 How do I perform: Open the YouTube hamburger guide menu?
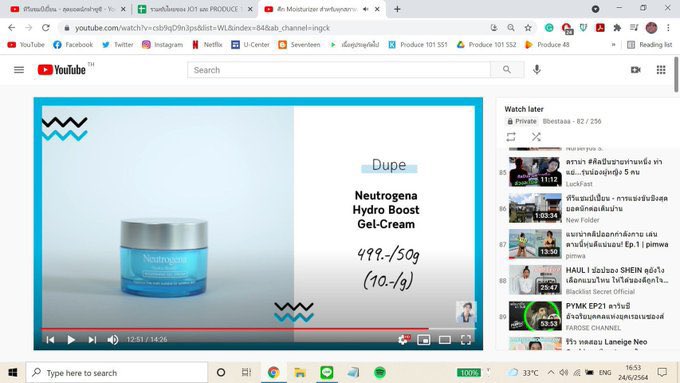pos(19,70)
